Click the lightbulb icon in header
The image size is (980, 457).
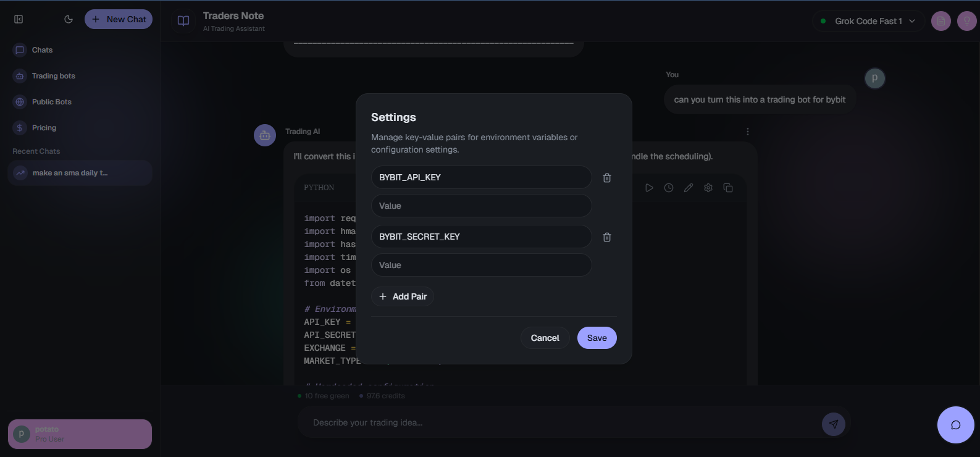[966, 21]
